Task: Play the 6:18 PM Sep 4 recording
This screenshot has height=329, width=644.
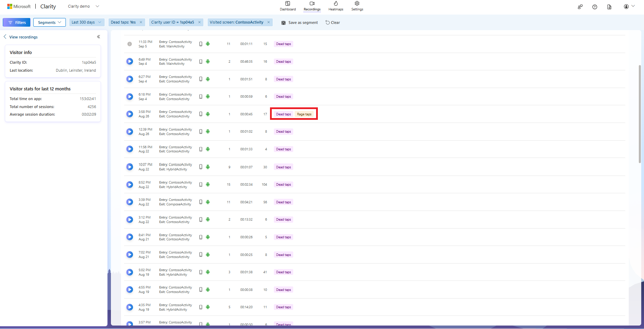Action: (x=130, y=97)
